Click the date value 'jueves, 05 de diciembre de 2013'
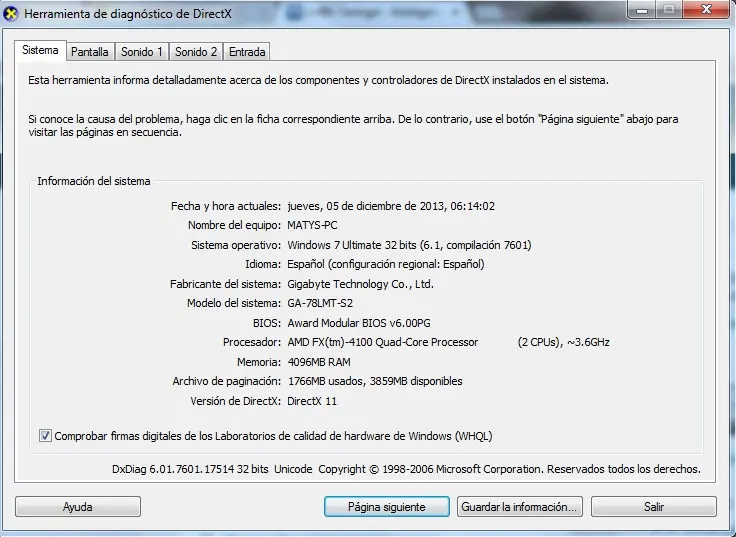 tap(366, 206)
